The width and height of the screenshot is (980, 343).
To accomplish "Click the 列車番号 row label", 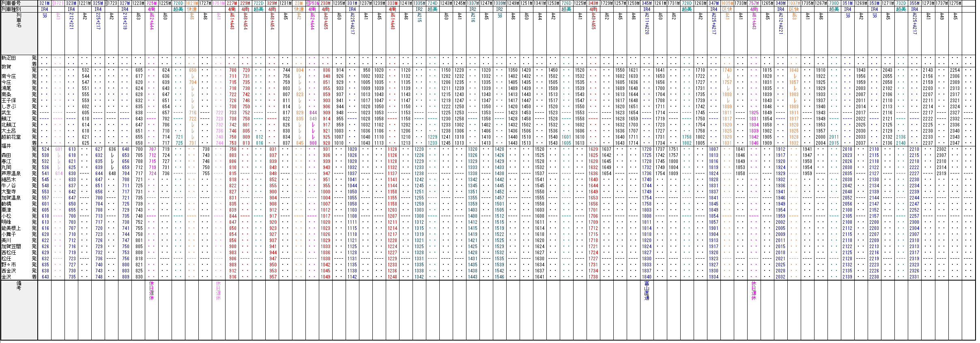I will [x=11, y=3].
